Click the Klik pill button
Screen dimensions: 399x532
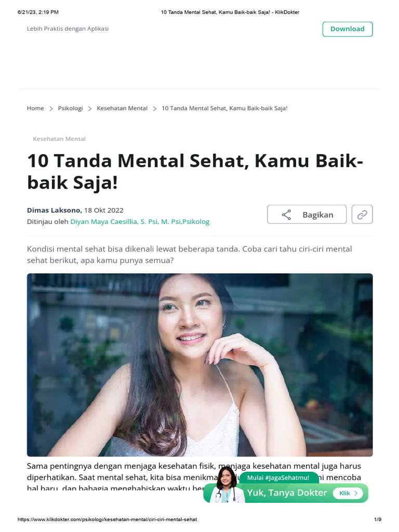[x=349, y=494]
